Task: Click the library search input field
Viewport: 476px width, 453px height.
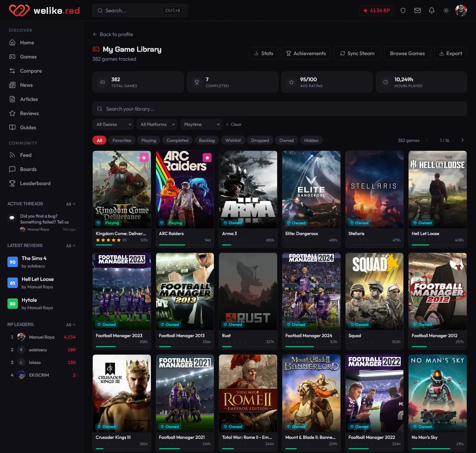Action: [279, 109]
